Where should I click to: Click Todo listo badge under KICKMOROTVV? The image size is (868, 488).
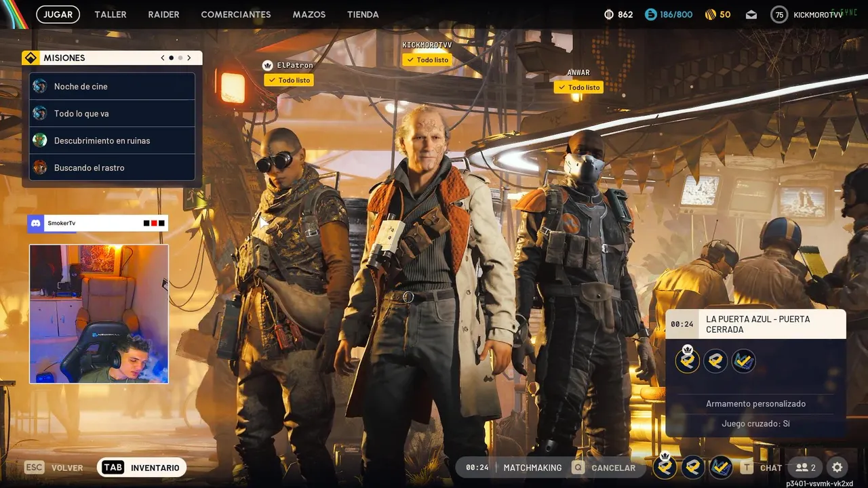click(x=427, y=60)
